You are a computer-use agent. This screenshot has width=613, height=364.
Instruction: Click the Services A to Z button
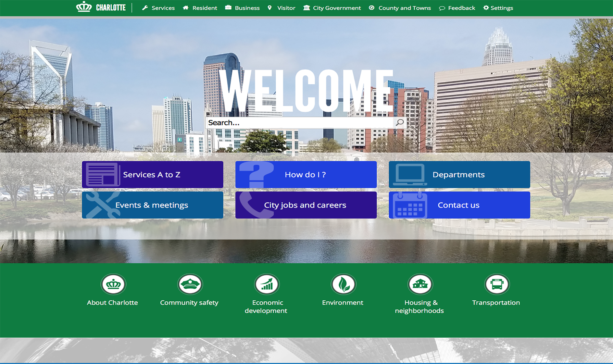click(153, 175)
